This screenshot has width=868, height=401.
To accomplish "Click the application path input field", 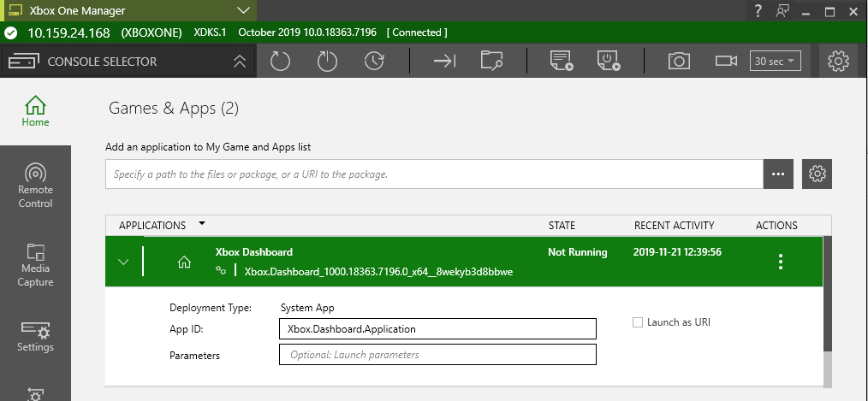I will [435, 174].
